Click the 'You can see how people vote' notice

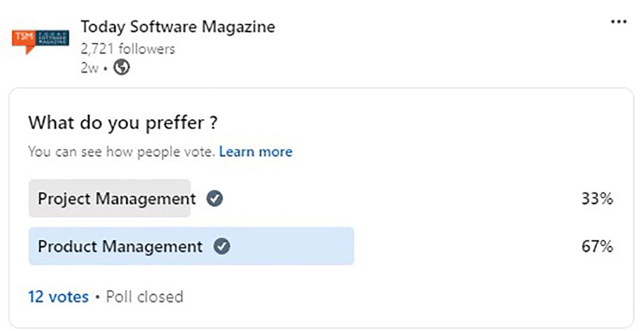(121, 152)
